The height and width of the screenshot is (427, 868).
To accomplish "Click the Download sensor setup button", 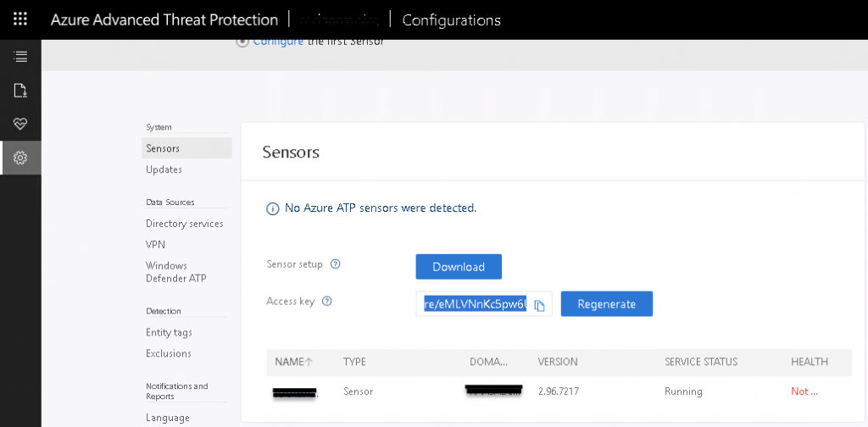I will [459, 266].
